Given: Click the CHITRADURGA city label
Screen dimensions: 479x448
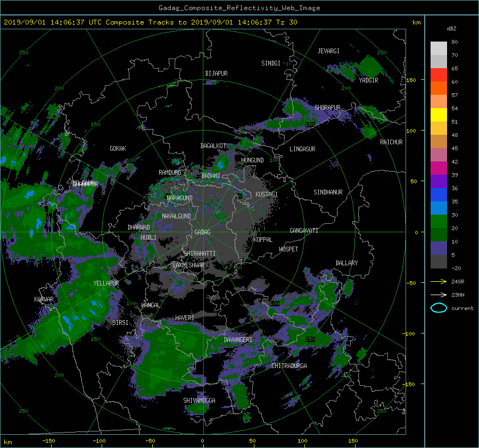Looking at the screenshot, I should pyautogui.click(x=289, y=366).
